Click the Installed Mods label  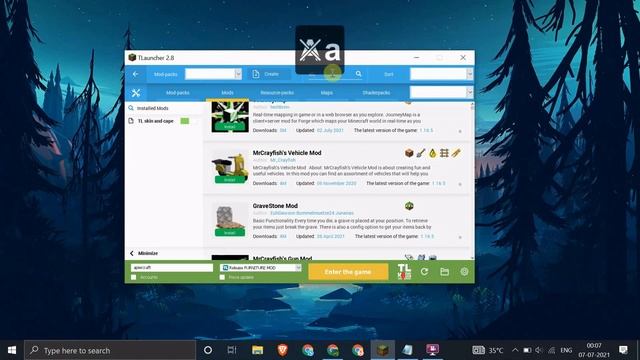coord(153,108)
